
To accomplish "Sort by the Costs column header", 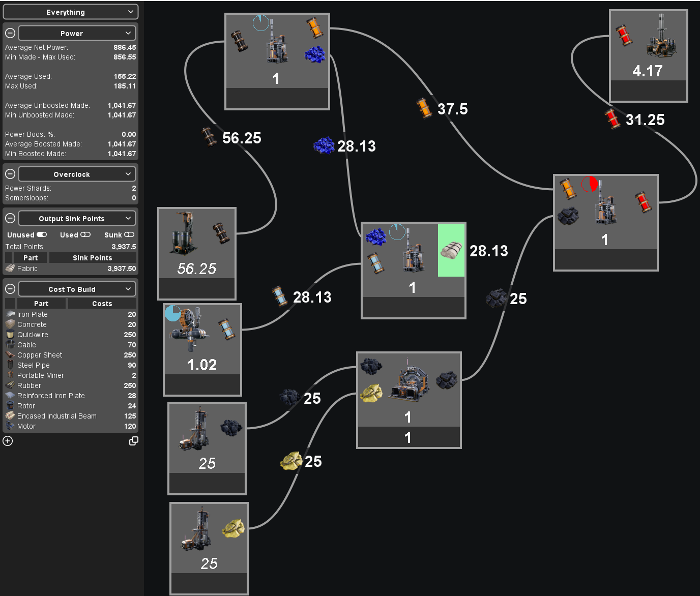I will click(x=102, y=304).
